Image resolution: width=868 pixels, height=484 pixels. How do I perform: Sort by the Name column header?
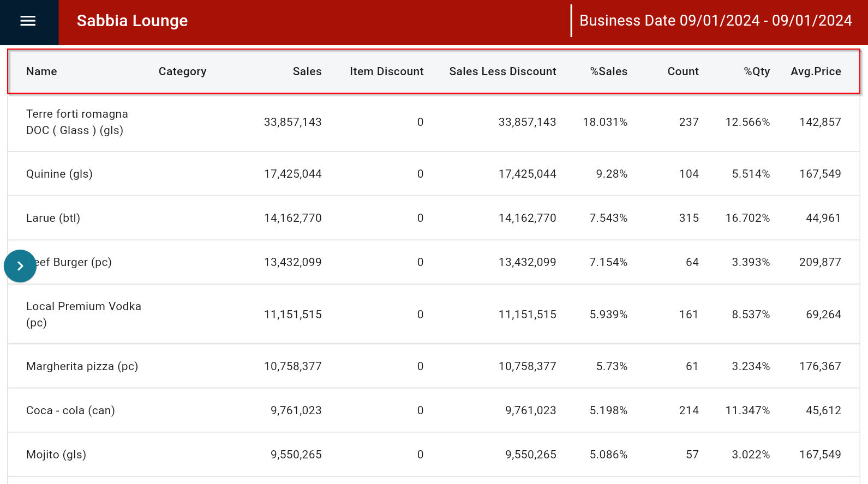(41, 71)
